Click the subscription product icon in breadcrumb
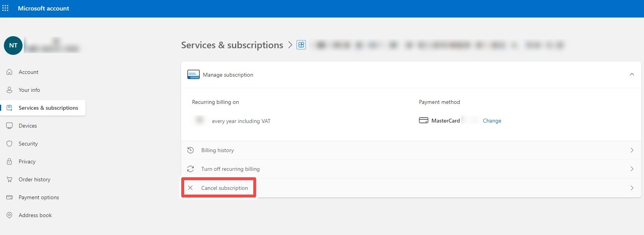This screenshot has width=644, height=235. [x=301, y=45]
